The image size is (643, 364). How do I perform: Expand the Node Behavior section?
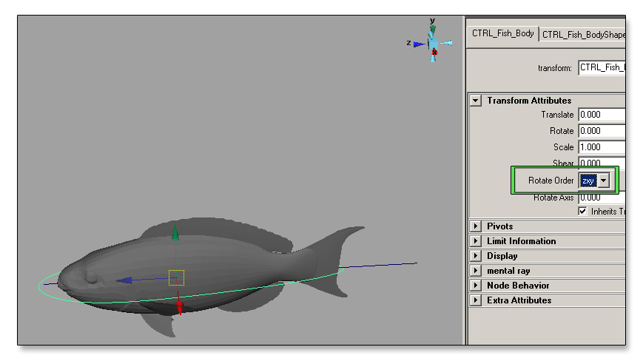(476, 286)
